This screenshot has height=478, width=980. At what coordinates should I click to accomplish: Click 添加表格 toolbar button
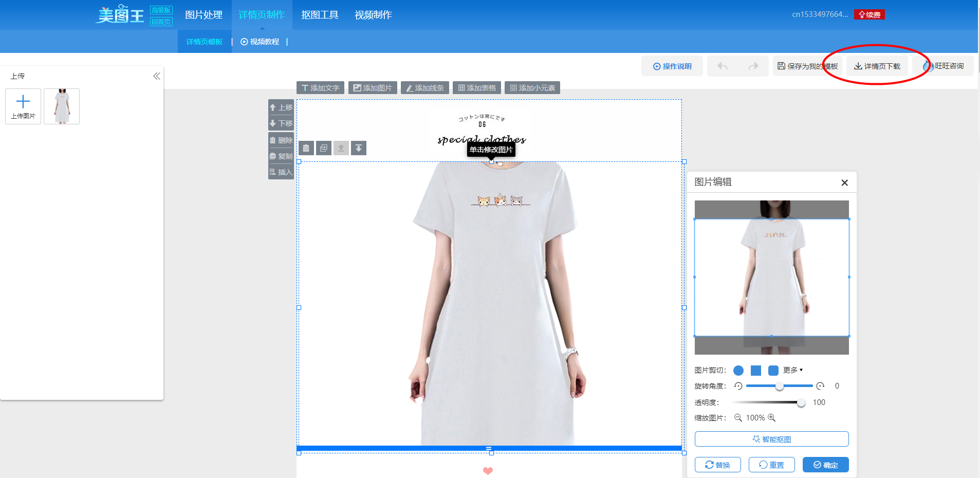pos(477,88)
